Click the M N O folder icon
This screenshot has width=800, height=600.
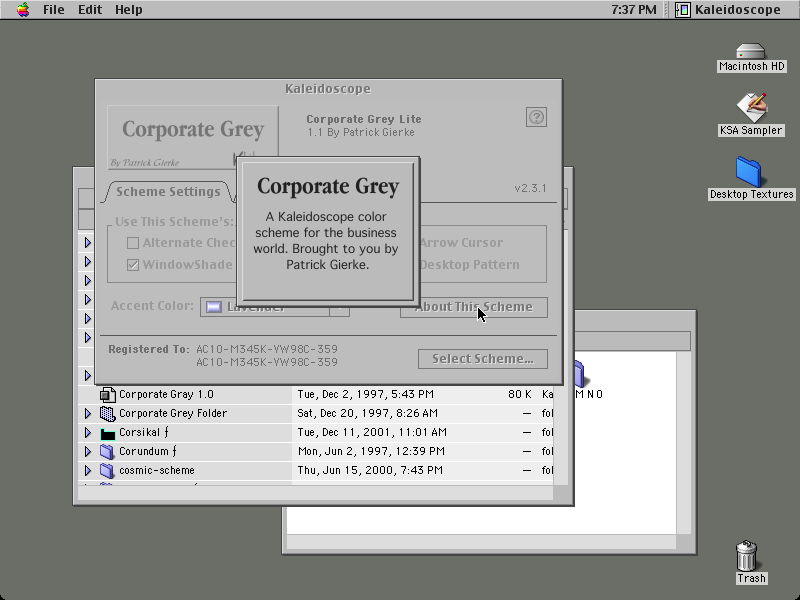[x=580, y=374]
